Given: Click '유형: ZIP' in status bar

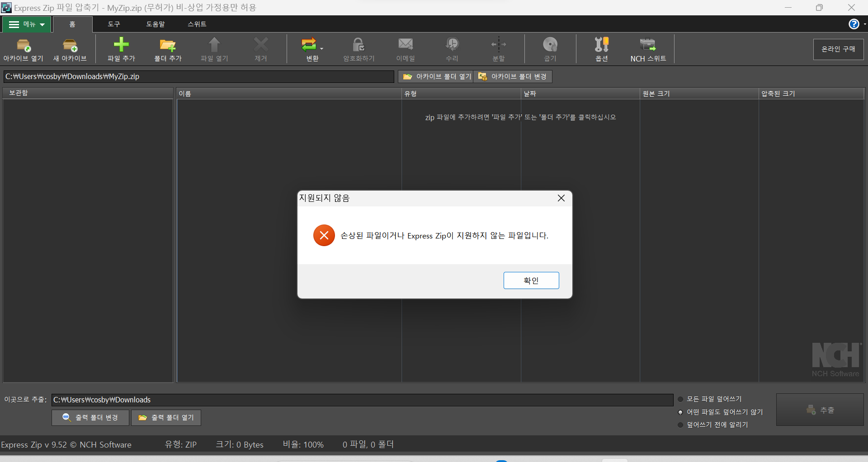Looking at the screenshot, I should [x=181, y=445].
